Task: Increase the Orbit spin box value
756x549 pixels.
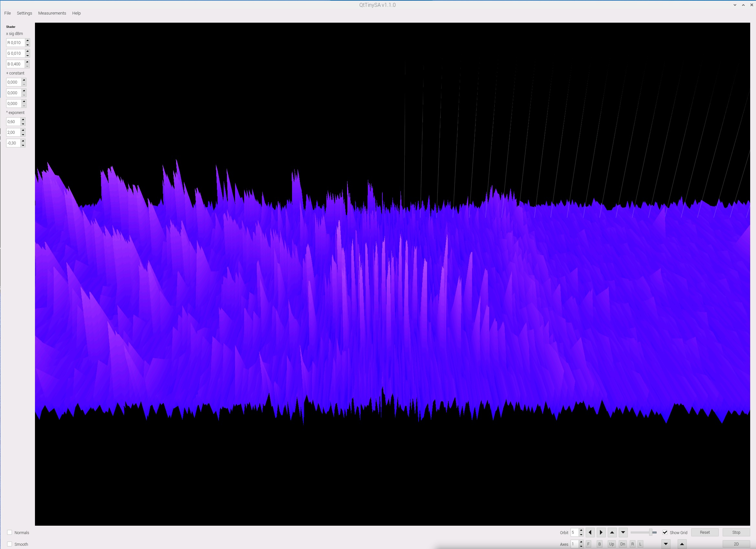Action: coord(581,530)
